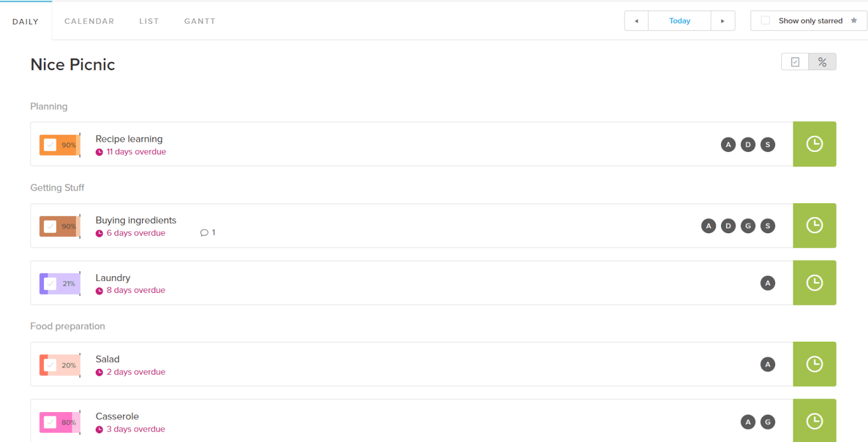This screenshot has width=868, height=442.
Task: Click the green clock button for Laundry
Action: (814, 283)
